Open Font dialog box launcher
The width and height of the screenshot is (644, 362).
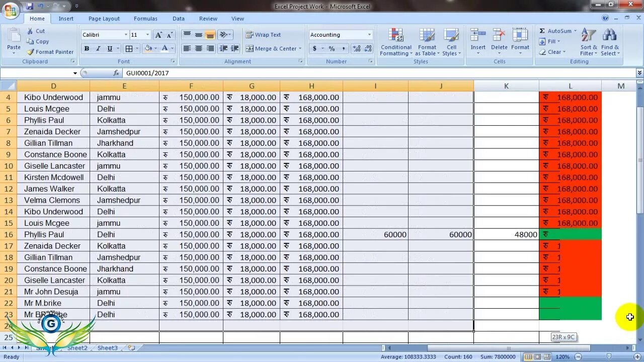173,61
